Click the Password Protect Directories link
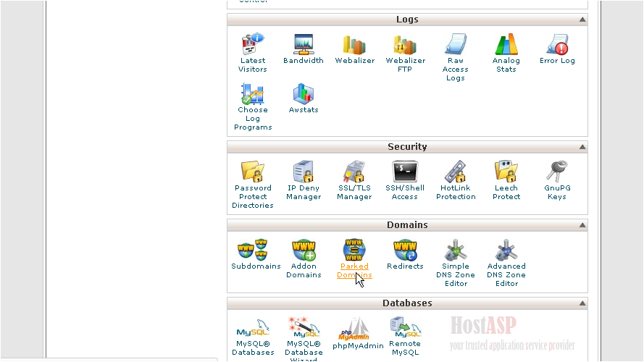The height and width of the screenshot is (362, 644). (253, 197)
